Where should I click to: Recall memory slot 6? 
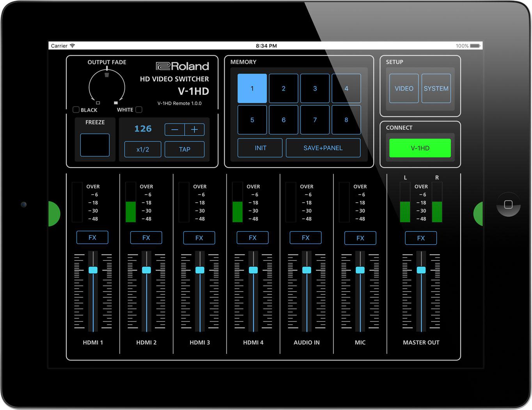coord(284,120)
